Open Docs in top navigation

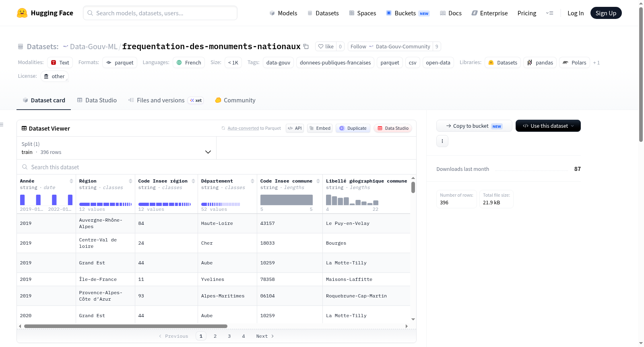(451, 13)
